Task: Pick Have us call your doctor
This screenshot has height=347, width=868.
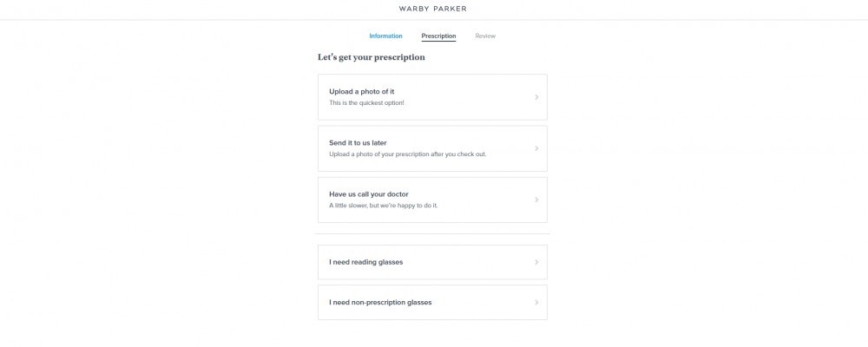Action: point(432,200)
